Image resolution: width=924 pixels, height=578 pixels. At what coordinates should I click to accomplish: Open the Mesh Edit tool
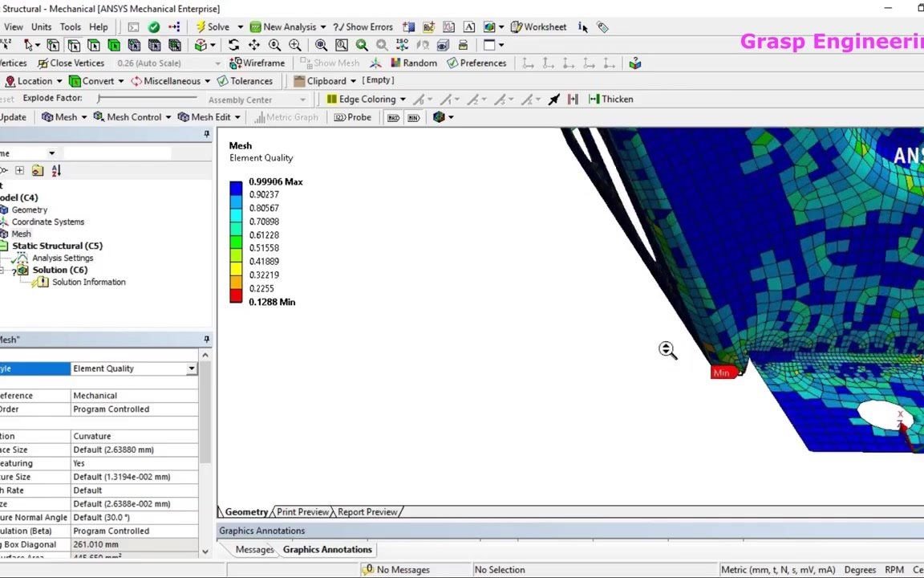coord(209,117)
